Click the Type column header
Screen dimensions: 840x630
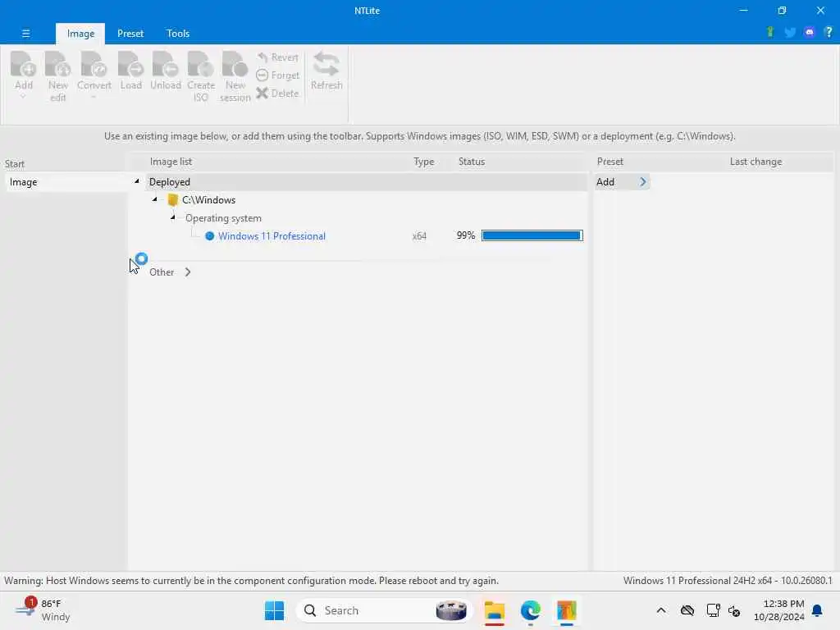tap(424, 162)
